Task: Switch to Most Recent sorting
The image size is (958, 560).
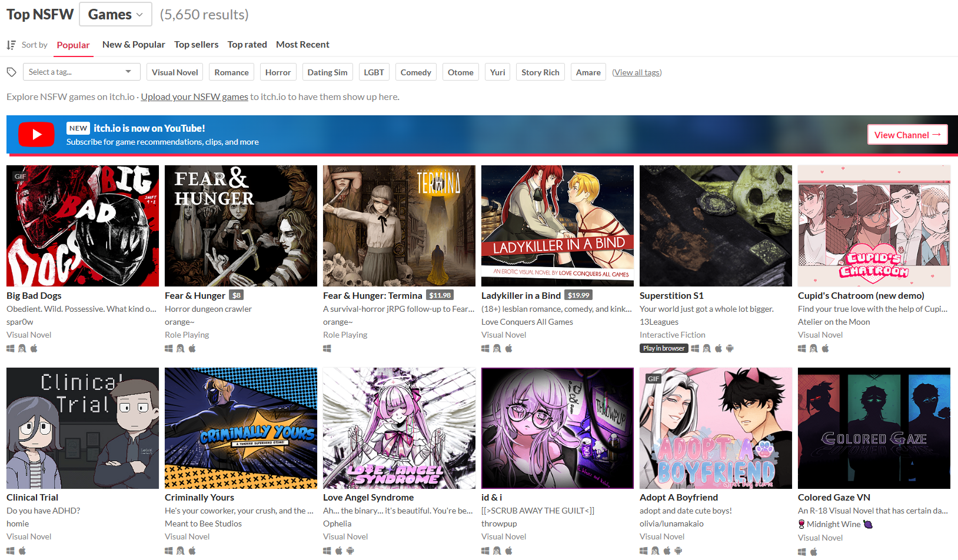Action: 302,45
